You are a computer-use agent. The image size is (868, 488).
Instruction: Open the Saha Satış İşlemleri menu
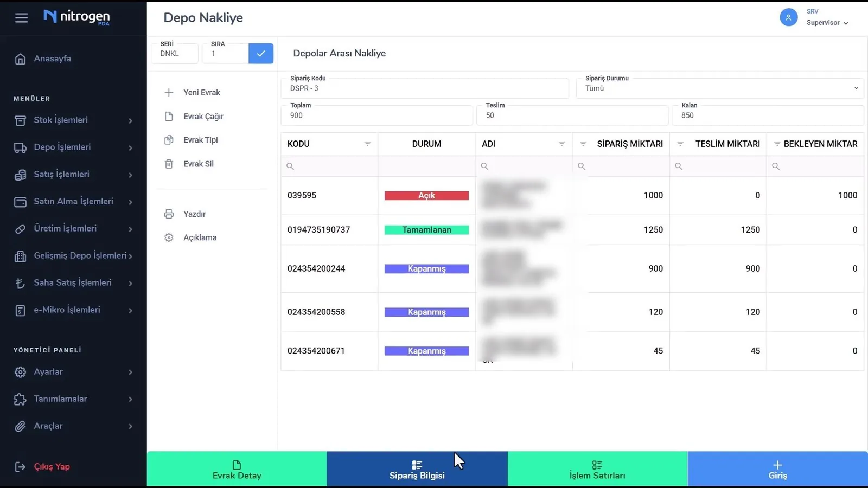point(73,283)
